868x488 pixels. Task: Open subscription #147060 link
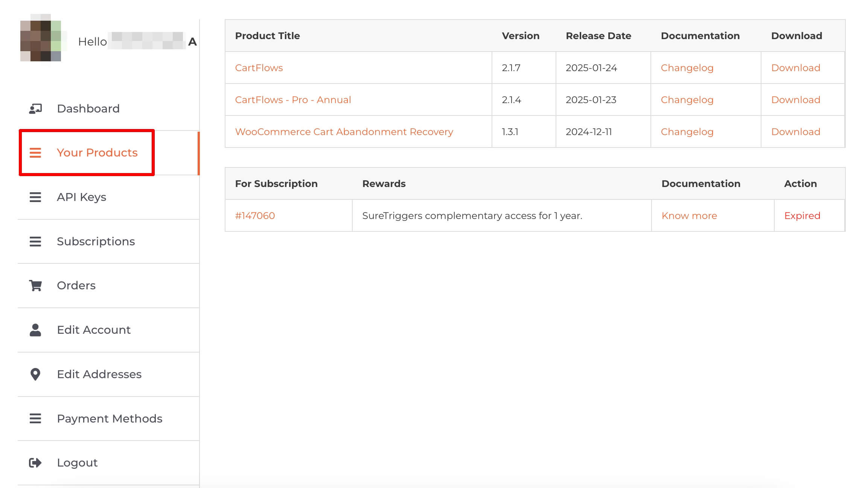point(255,216)
